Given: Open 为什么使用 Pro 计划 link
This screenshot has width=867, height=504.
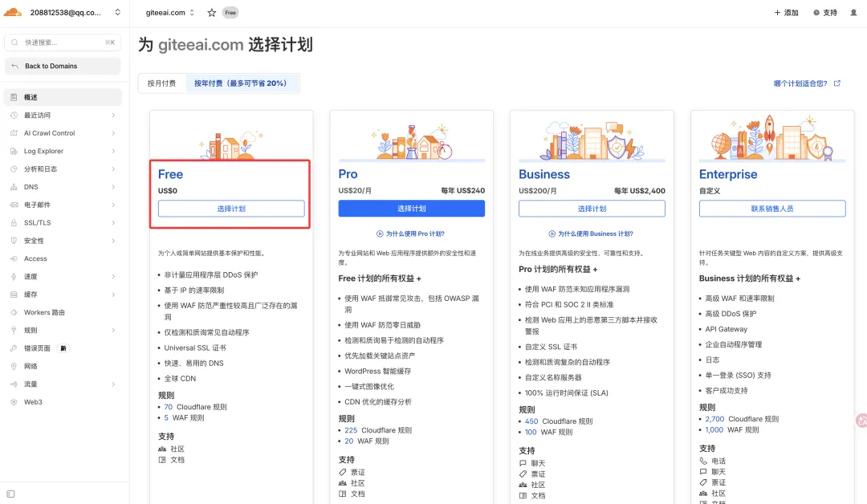Looking at the screenshot, I should (411, 234).
